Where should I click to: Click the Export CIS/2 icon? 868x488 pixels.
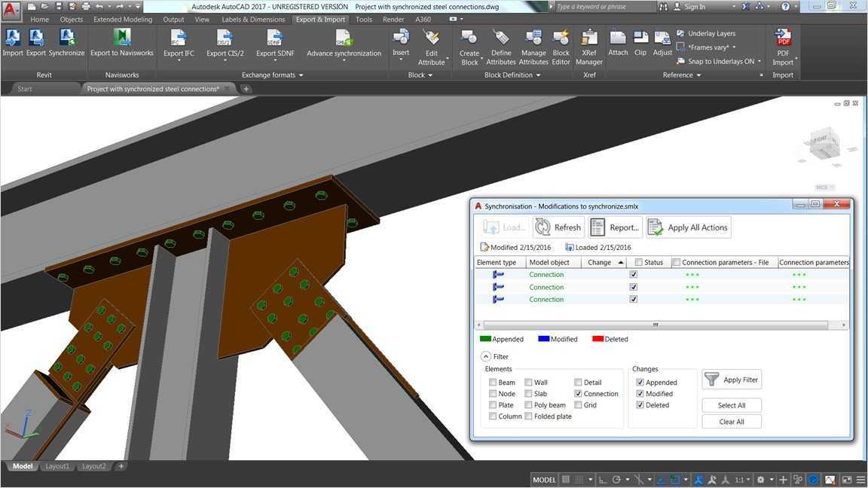[225, 38]
